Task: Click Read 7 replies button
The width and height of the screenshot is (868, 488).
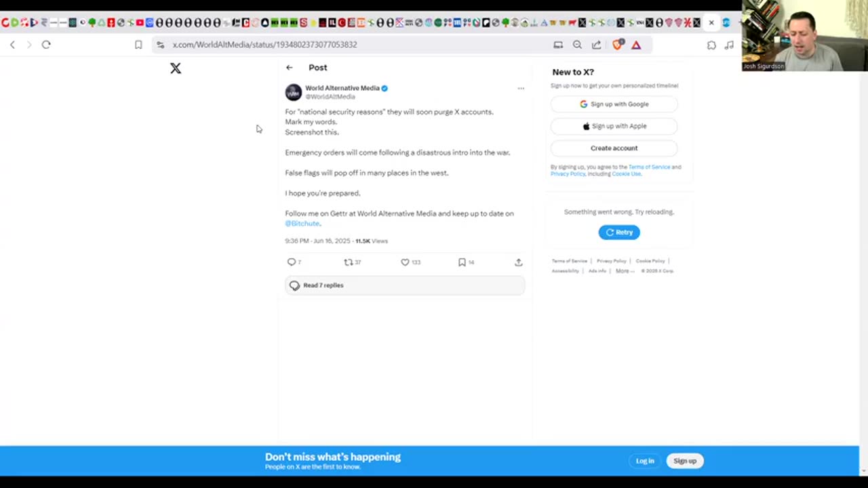Action: (x=405, y=285)
